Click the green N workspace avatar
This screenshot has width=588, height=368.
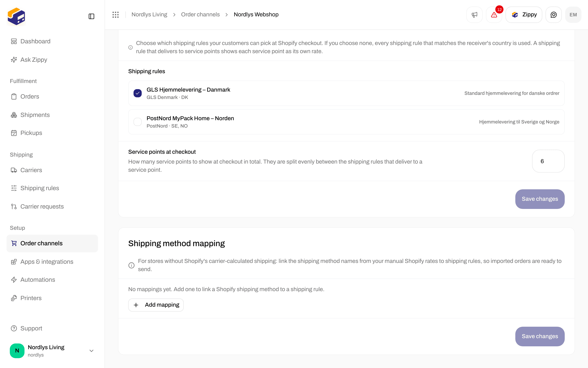point(17,351)
